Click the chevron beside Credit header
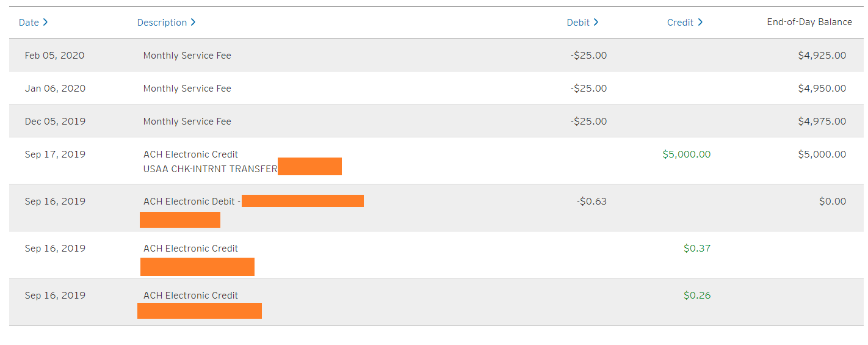 click(700, 23)
